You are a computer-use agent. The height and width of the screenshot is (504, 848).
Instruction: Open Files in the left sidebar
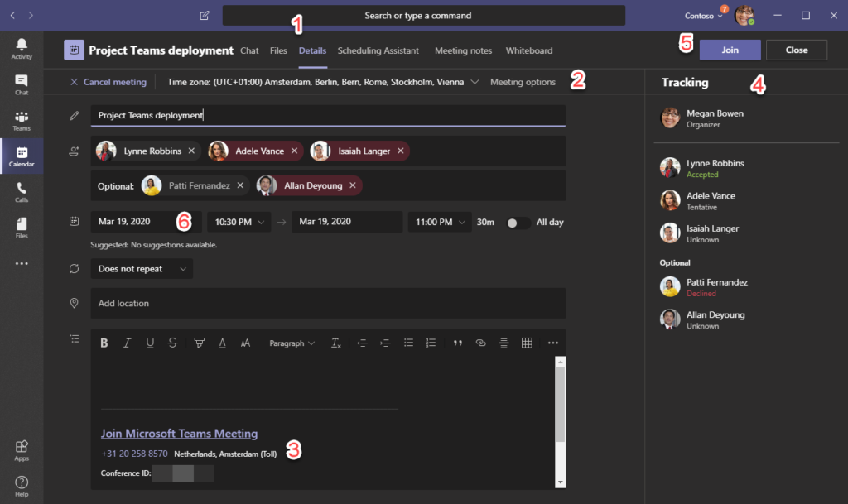coord(22,228)
